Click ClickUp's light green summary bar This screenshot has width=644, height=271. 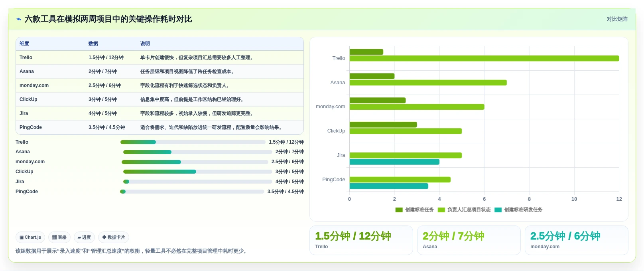(x=406, y=131)
